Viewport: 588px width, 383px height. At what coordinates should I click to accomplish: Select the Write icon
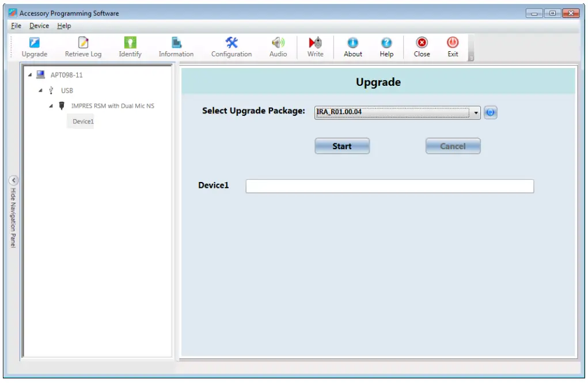pos(315,46)
